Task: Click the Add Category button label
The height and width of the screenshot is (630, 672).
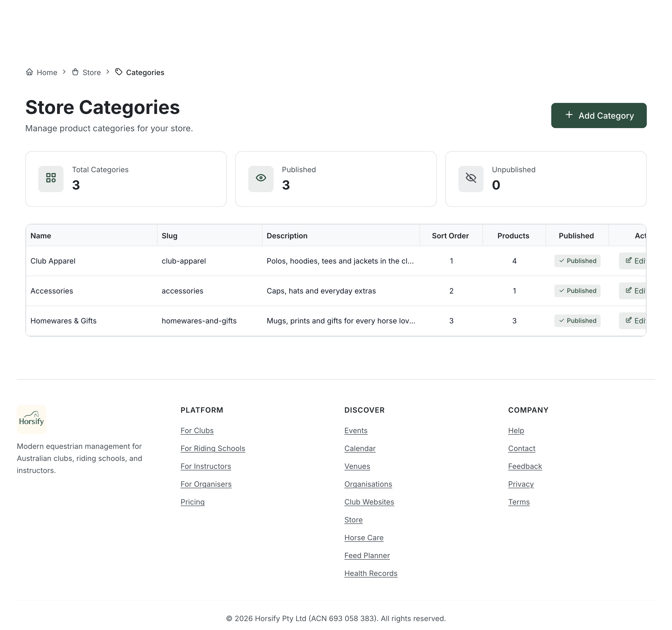Action: click(x=606, y=115)
